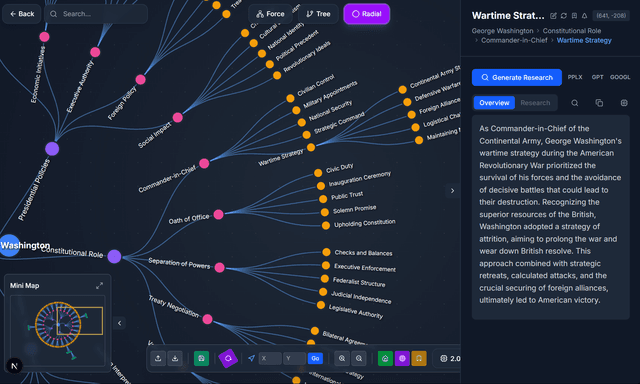Toggle the Commander-in-Chief pink node

[204, 164]
